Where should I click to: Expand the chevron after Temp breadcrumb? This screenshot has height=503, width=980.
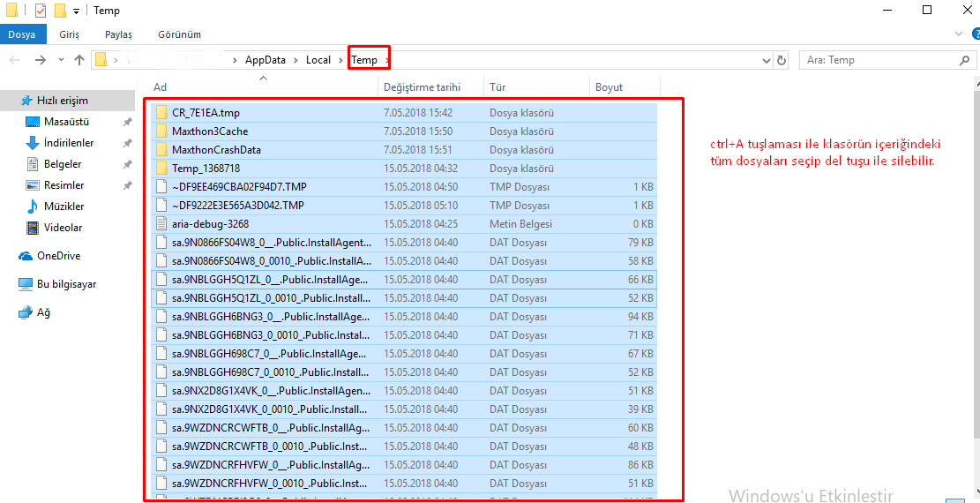click(386, 60)
